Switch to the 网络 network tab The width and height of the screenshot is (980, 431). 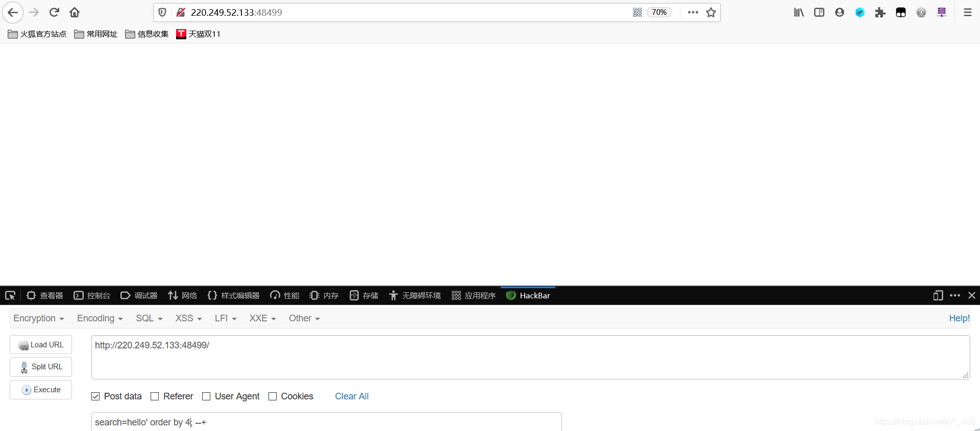coord(182,295)
